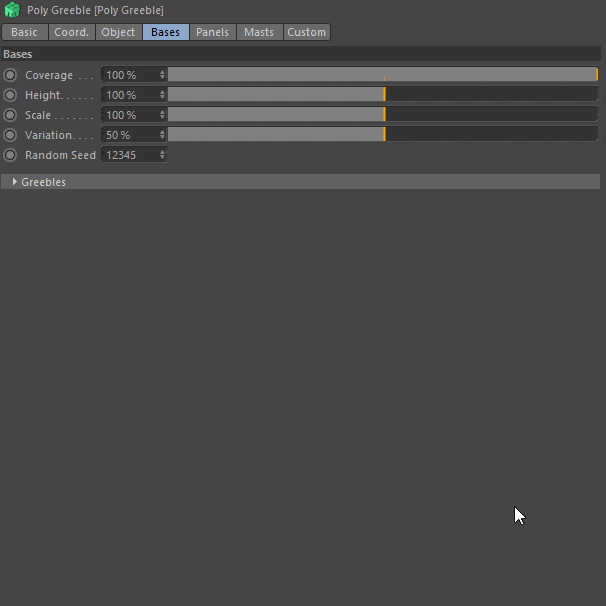Click the Height value stepper arrows
606x606 pixels.
pyautogui.click(x=162, y=95)
